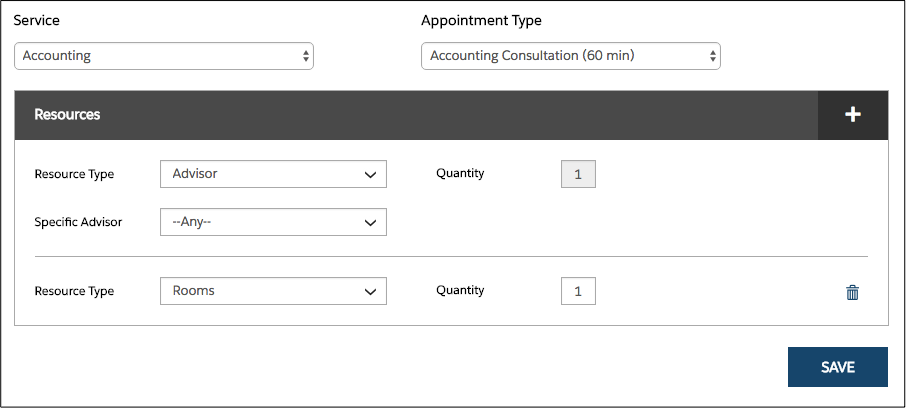The width and height of the screenshot is (906, 408).
Task: Save the appointment resource settings
Action: point(838,367)
